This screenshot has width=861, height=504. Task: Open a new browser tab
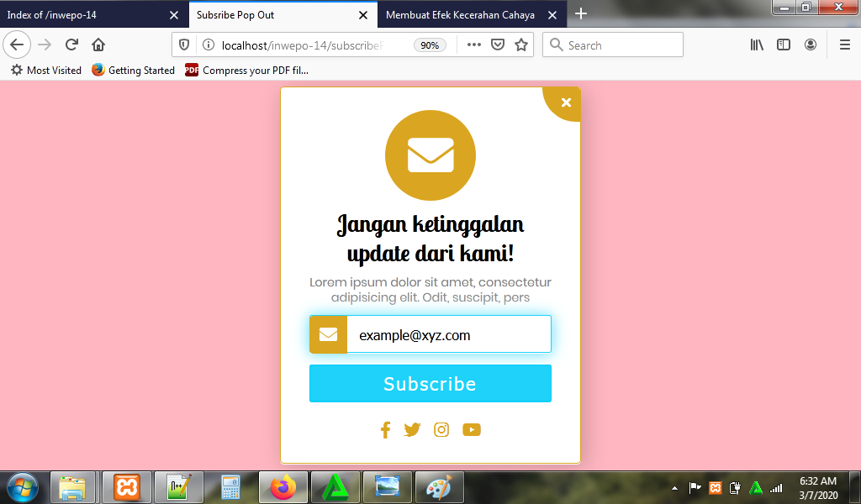click(x=581, y=13)
